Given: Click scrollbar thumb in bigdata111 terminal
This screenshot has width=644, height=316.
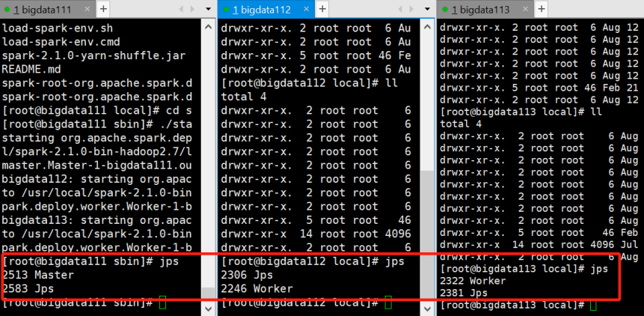Looking at the screenshot, I should pos(209,294).
